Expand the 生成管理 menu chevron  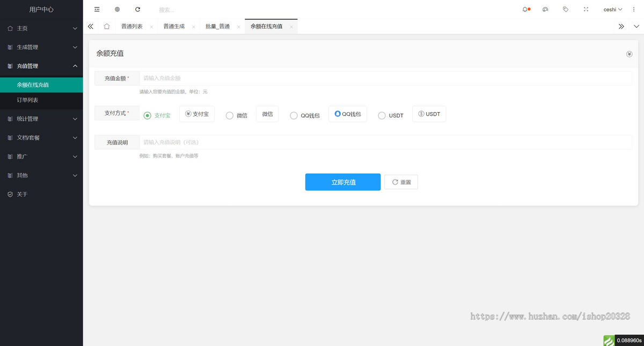click(x=75, y=47)
